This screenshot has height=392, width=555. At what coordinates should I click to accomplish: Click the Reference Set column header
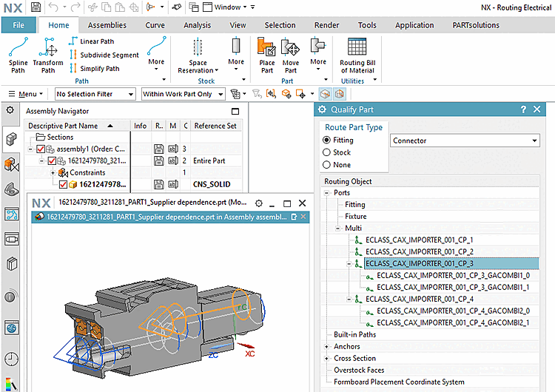pyautogui.click(x=215, y=126)
